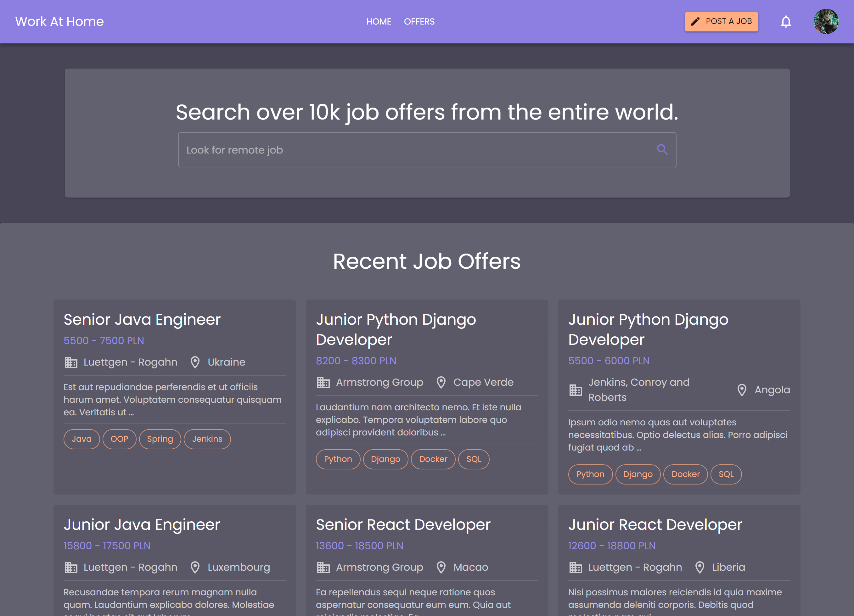This screenshot has width=854, height=616.
Task: Open the OFFERS menu item
Action: (x=419, y=21)
